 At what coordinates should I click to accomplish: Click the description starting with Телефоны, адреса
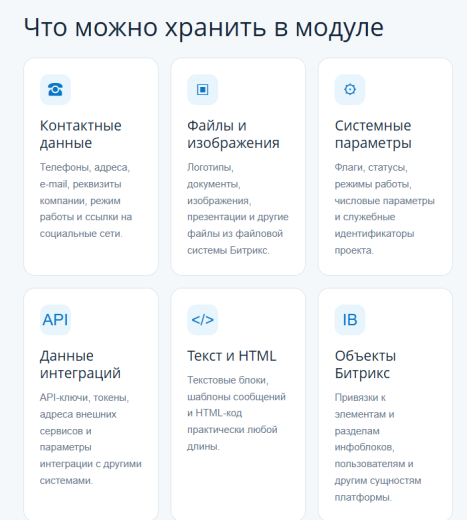pos(86,200)
